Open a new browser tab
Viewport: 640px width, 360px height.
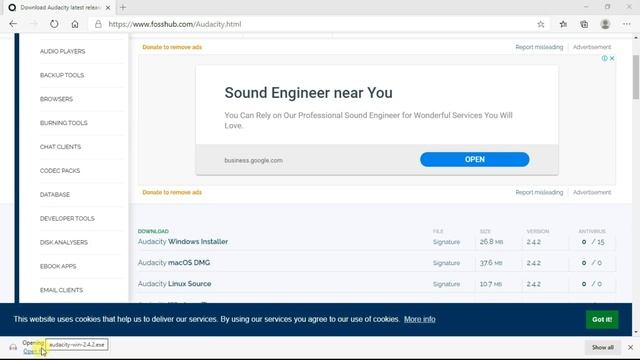(x=123, y=7)
